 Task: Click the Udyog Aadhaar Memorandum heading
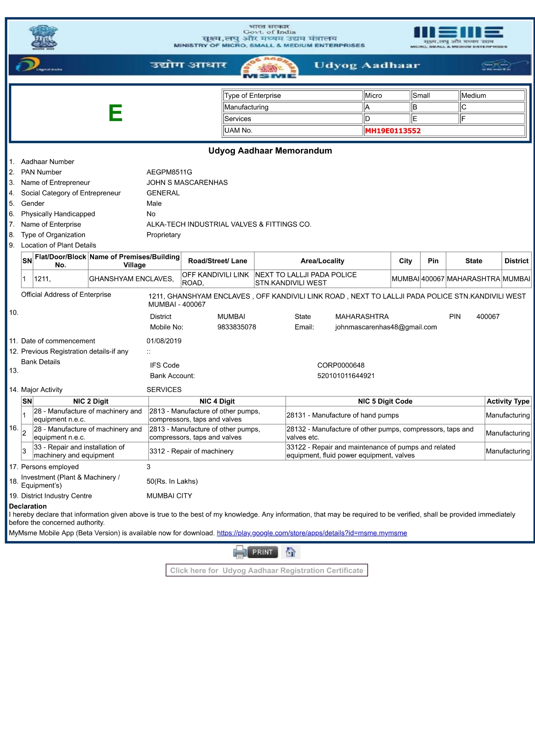coord(270,151)
